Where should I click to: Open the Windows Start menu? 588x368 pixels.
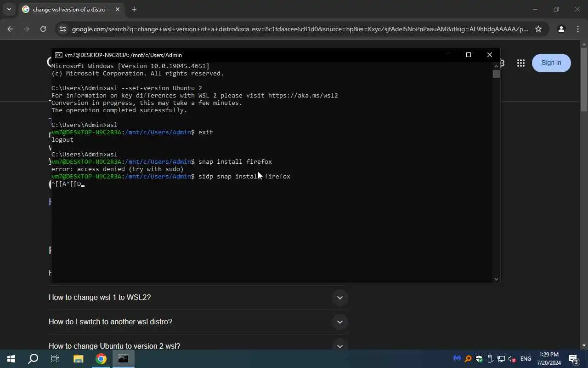coord(11,359)
